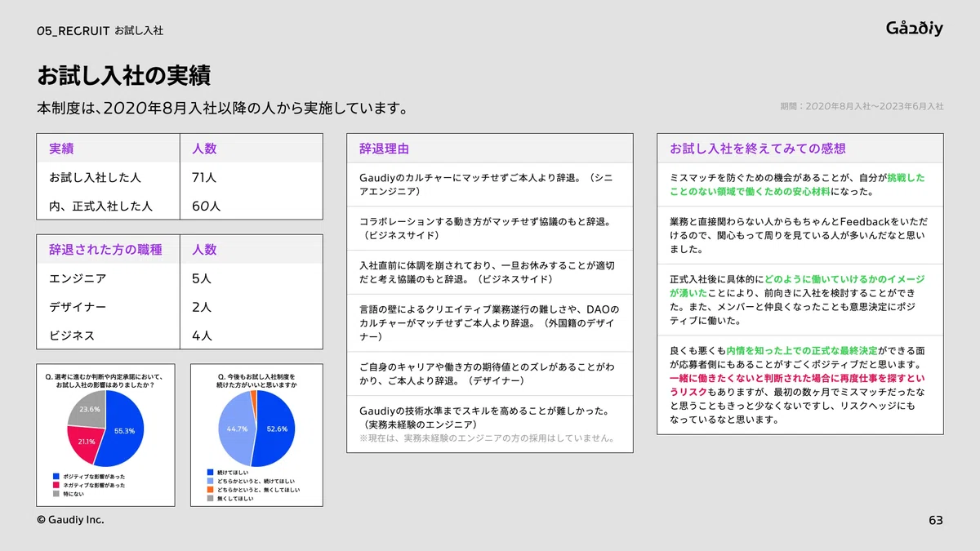Click the period note 期間：2020年8月入社～2023年6月入社
The image size is (980, 551).
(862, 106)
